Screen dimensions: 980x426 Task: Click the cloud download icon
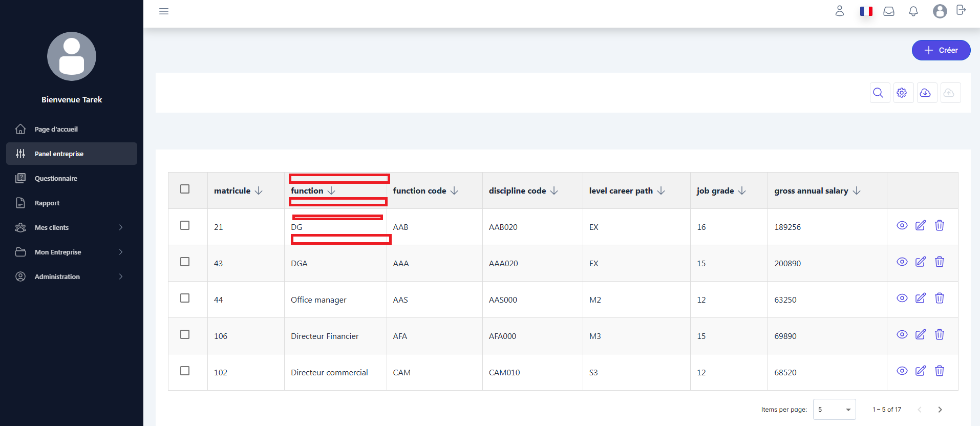tap(926, 93)
